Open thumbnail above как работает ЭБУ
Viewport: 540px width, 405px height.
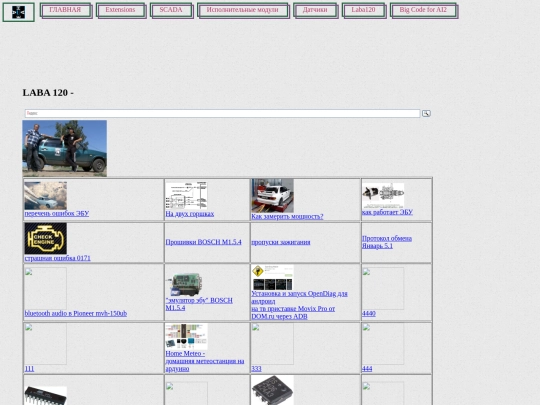pos(383,195)
